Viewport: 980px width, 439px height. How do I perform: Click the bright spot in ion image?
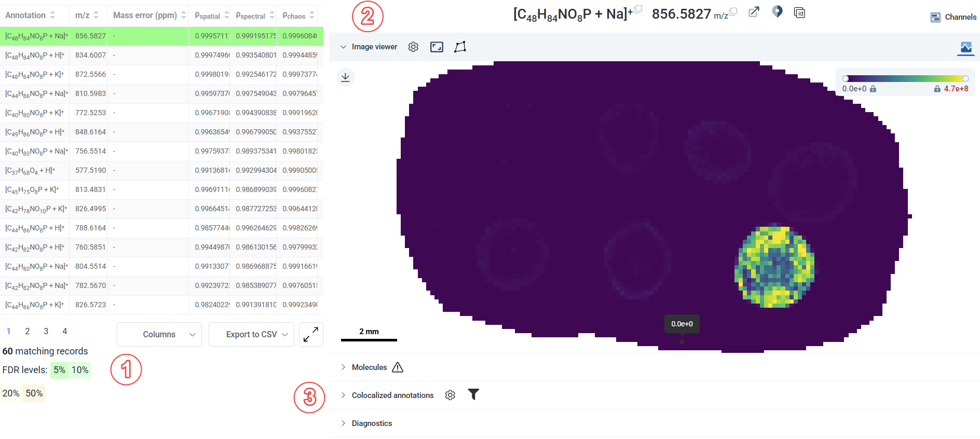pyautogui.click(x=774, y=266)
